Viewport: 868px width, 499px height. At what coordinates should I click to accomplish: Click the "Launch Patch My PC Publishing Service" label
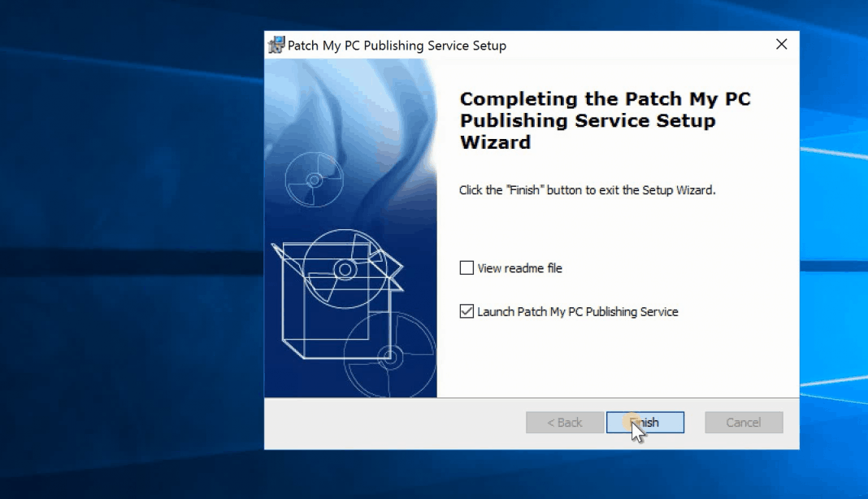577,312
